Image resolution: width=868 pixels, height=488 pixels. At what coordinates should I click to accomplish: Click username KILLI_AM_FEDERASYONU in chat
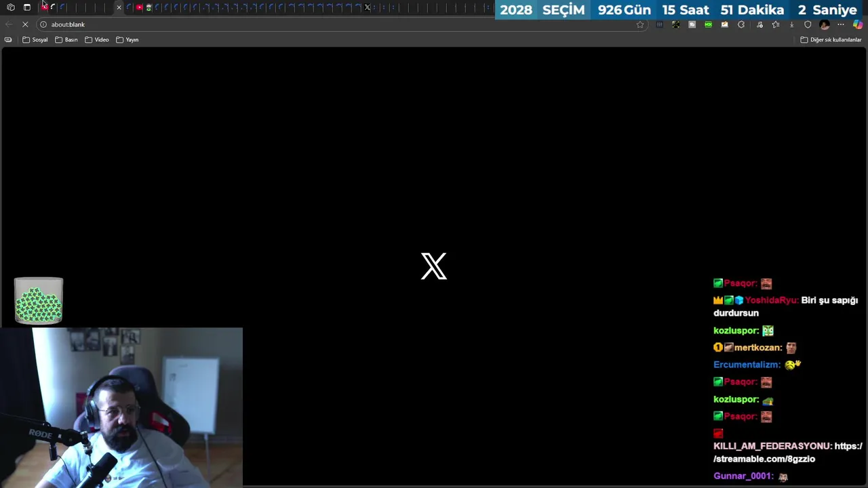772,446
